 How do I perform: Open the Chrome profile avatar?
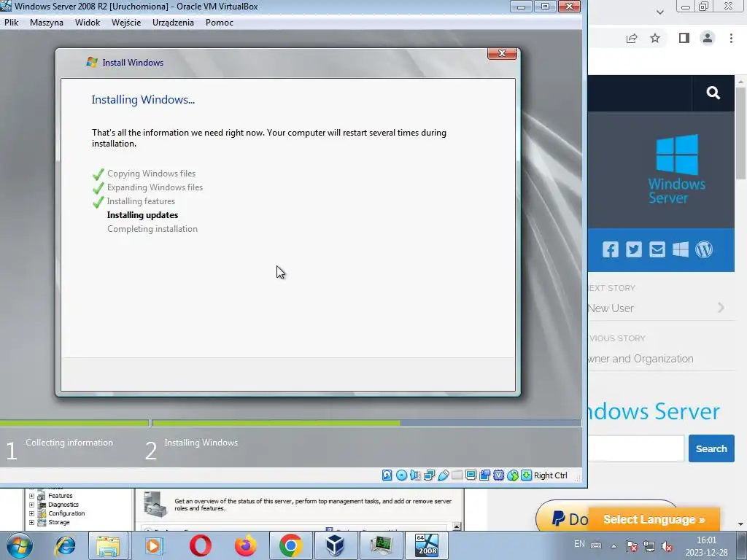(708, 38)
